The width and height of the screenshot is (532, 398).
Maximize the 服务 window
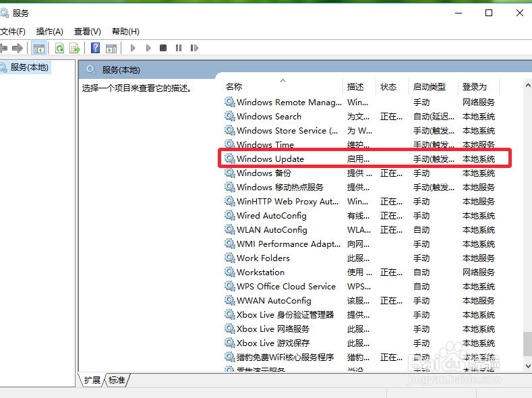(x=489, y=13)
